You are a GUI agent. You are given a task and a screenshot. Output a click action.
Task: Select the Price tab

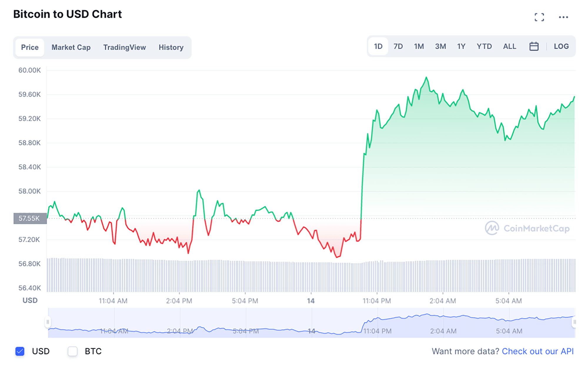coord(29,47)
